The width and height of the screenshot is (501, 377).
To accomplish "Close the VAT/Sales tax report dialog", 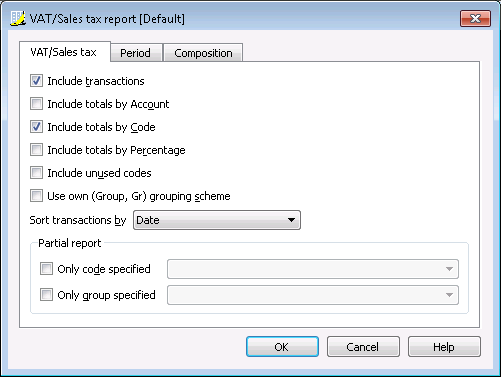I will point(475,18).
